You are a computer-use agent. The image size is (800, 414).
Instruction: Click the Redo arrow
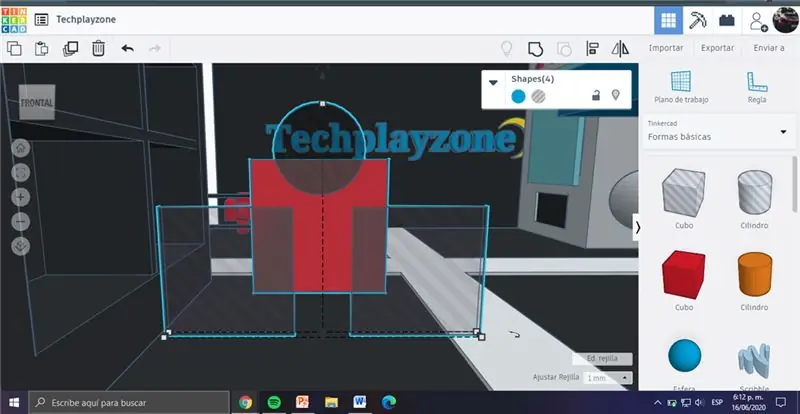click(155, 48)
